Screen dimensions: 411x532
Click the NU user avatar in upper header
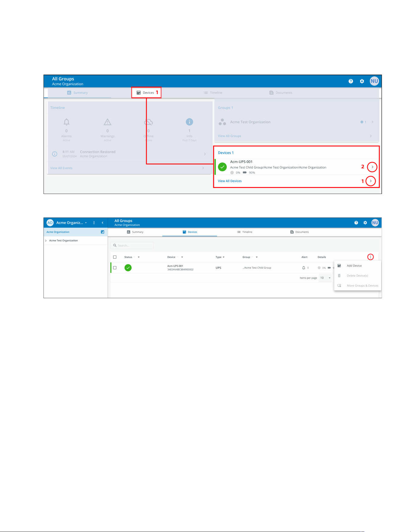pyautogui.click(x=374, y=81)
